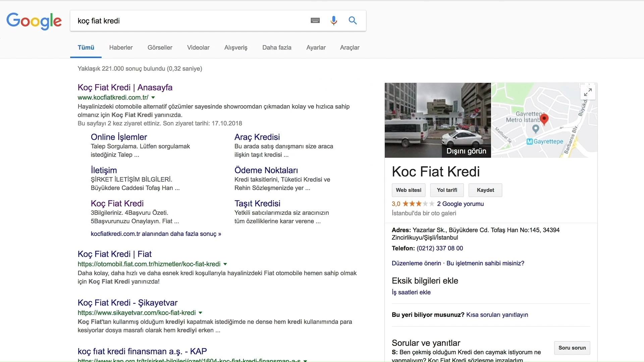
Task: Open the Koç Fiat Kredi - Şikayetvar result
Action: pos(127,303)
